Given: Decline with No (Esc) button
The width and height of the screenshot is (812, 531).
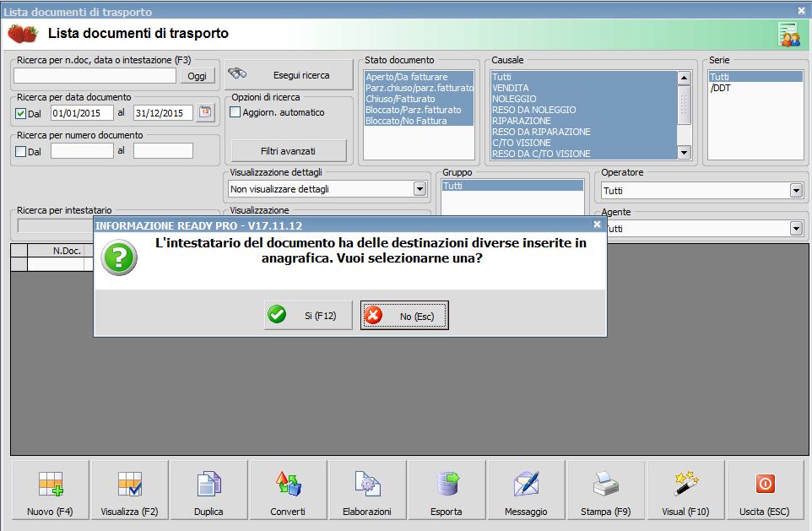Looking at the screenshot, I should tap(404, 315).
